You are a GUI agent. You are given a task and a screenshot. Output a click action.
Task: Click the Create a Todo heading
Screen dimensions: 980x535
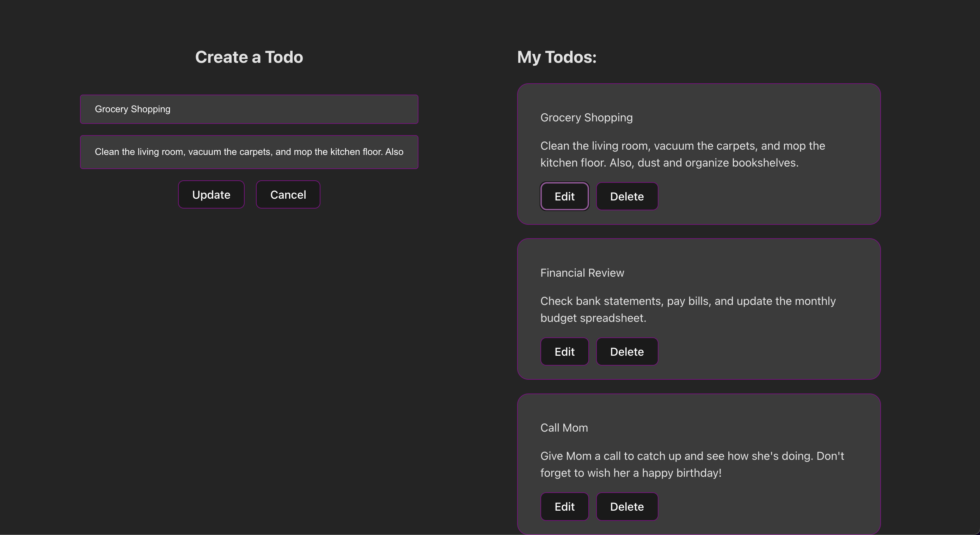[x=249, y=57]
